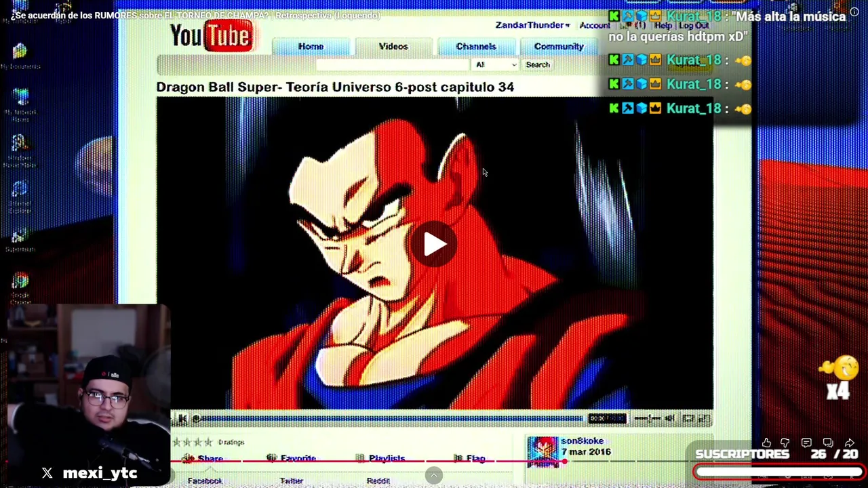The image size is (868, 488).
Task: Click the retro player play button at bar's left
Action: [x=182, y=419]
